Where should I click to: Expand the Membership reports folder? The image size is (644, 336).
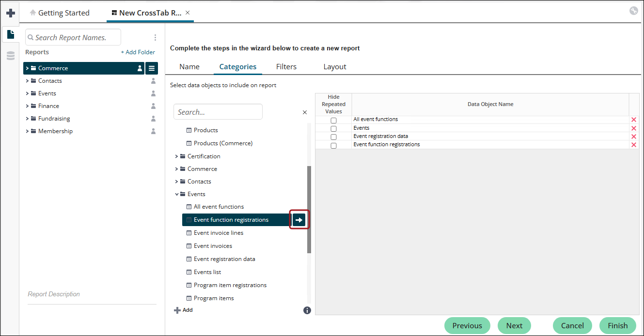coord(27,131)
